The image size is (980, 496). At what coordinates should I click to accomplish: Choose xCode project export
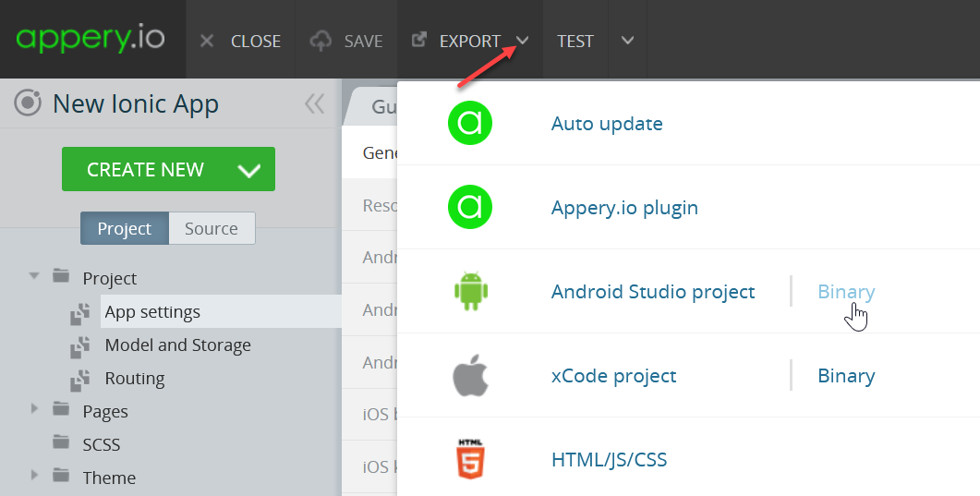pyautogui.click(x=613, y=375)
